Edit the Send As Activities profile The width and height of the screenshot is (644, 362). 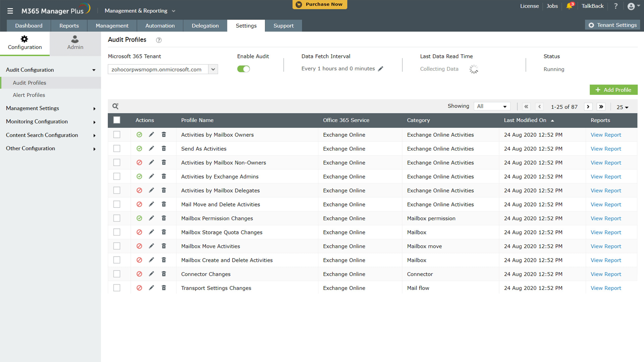click(152, 148)
